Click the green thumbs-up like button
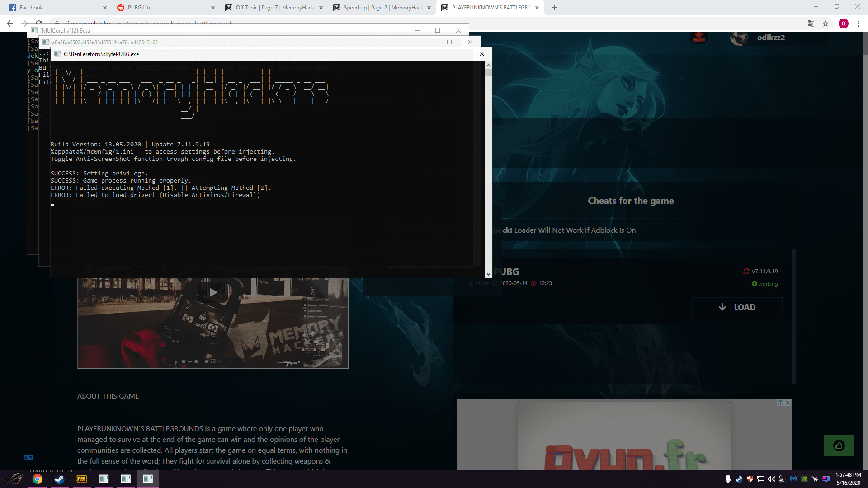This screenshot has height=488, width=868. (839, 446)
